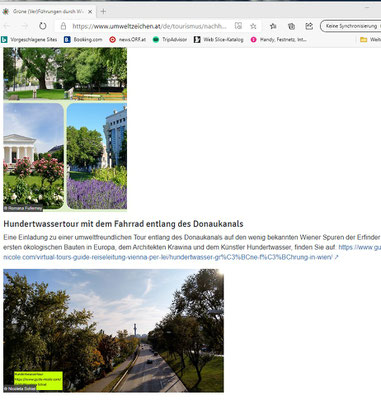Go forward to next page
Viewport: 381px width, 400px height.
click(x=25, y=26)
